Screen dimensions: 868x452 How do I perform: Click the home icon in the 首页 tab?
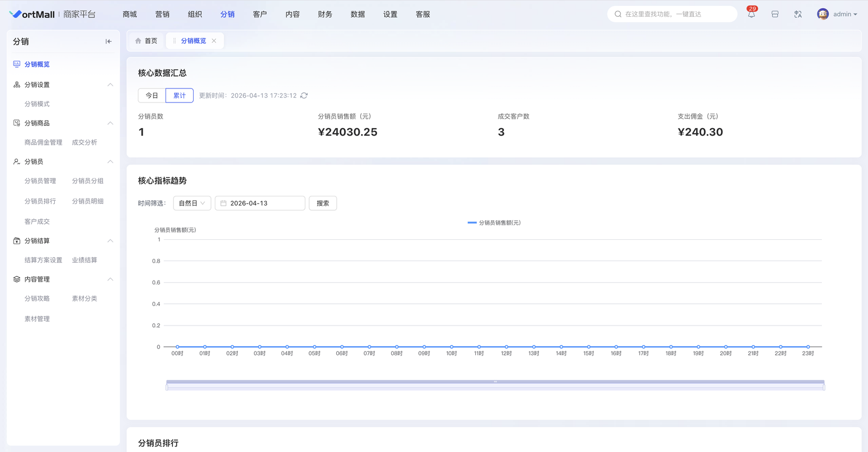pyautogui.click(x=138, y=41)
